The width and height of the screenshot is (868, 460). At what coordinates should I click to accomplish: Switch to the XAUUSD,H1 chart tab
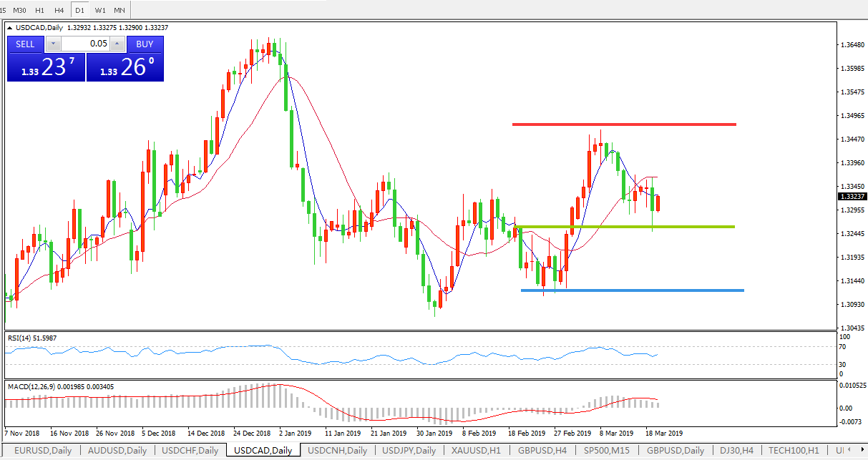click(x=475, y=451)
